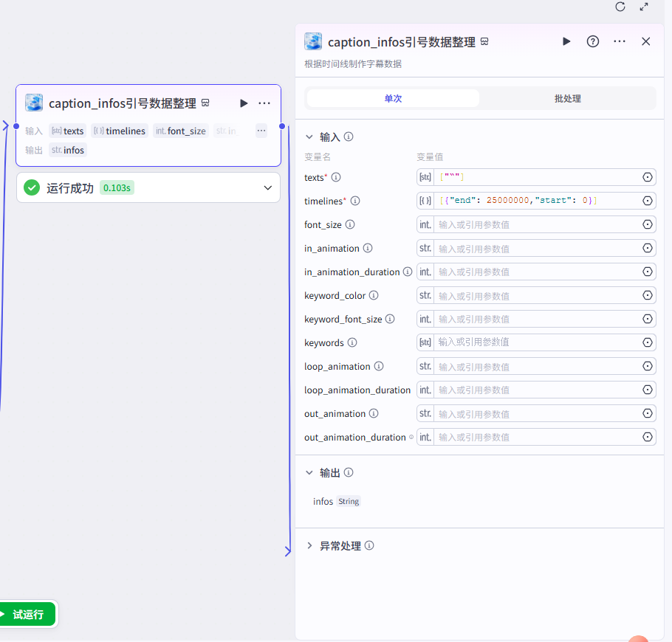This screenshot has height=642, width=672.
Task: Click the keyword_color value input field
Action: click(x=535, y=296)
